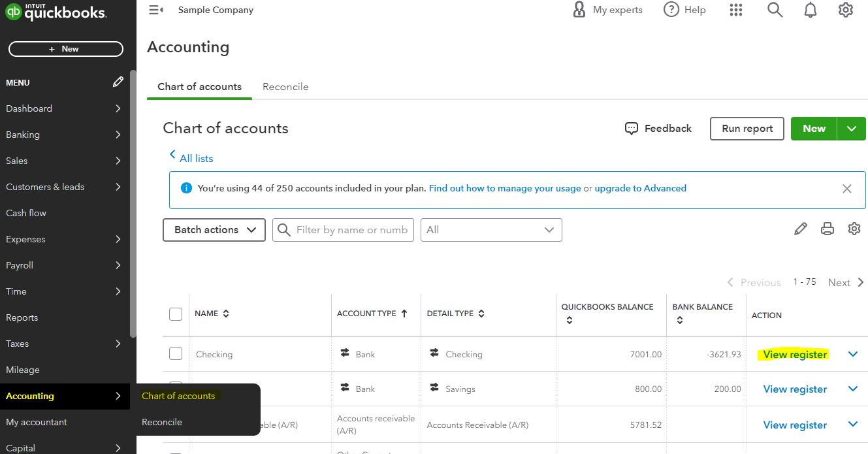Open the action dropdown for the Savings row
Screen dimensions: 868x454
point(852,389)
